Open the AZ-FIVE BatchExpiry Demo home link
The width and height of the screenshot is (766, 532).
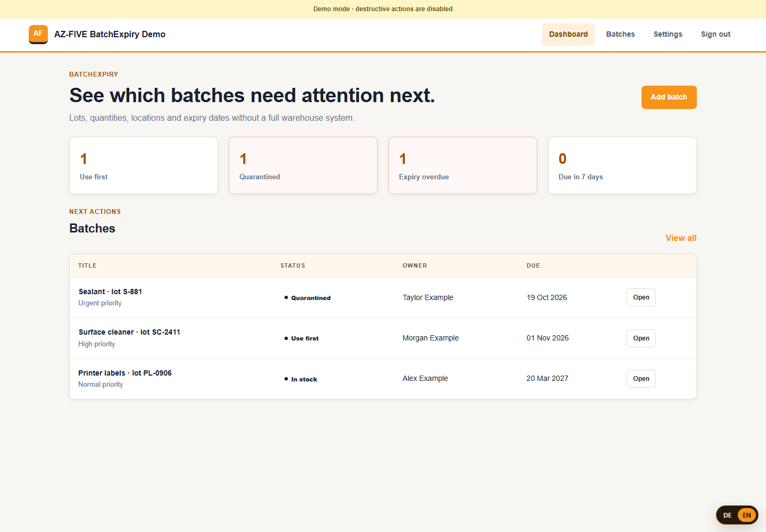tap(97, 34)
